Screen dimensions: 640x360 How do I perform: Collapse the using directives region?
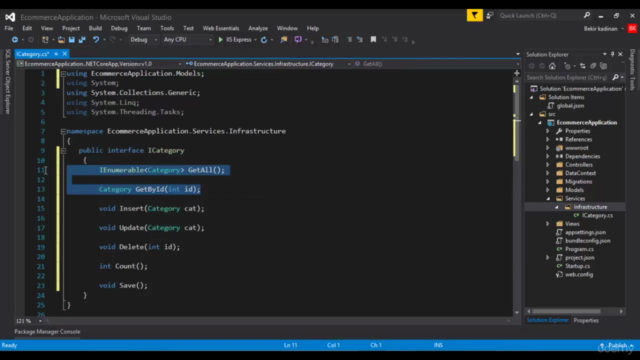pos(63,74)
